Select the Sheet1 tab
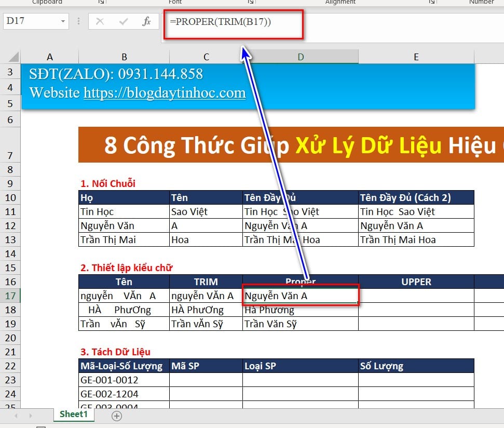504x428 pixels. 74,414
